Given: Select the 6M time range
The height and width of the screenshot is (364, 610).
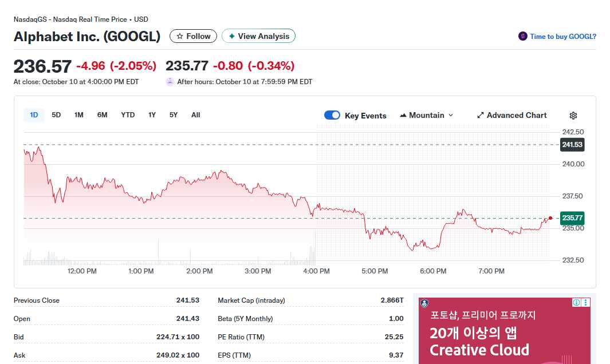Looking at the screenshot, I should pos(102,114).
